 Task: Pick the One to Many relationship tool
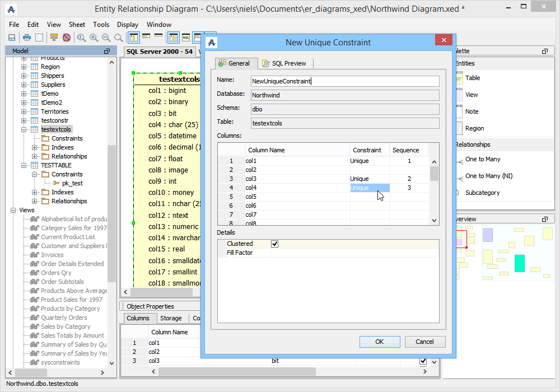point(482,159)
